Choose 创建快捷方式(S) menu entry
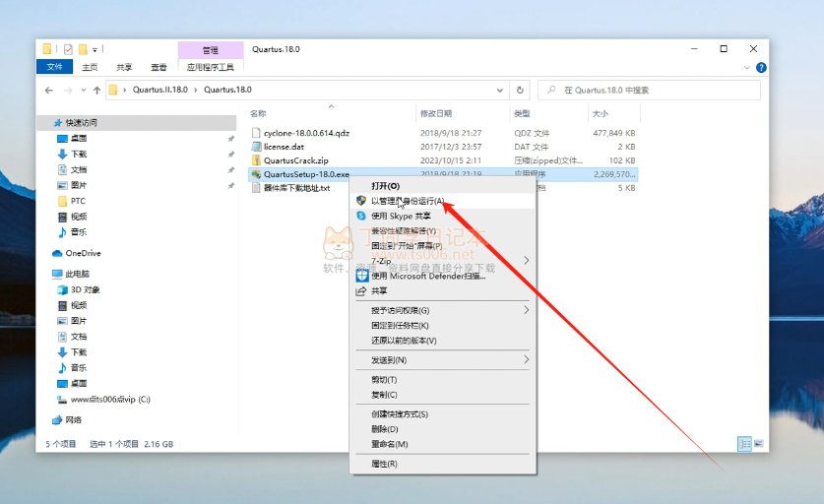 (442, 414)
